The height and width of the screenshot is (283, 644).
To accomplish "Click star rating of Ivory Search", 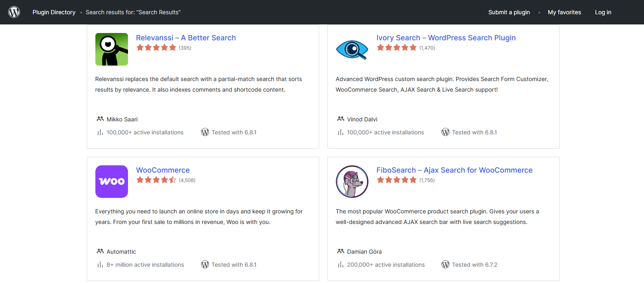I will pyautogui.click(x=397, y=48).
